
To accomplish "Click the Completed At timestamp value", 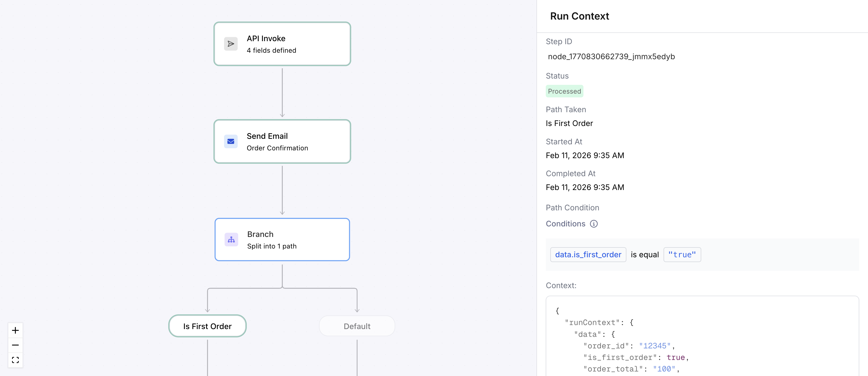I will point(585,187).
